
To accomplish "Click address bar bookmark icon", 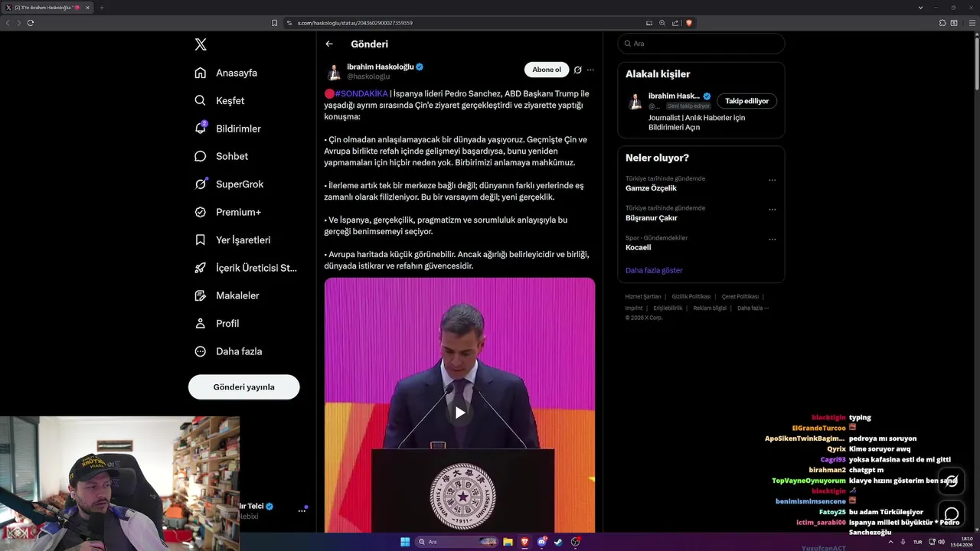I will (274, 23).
